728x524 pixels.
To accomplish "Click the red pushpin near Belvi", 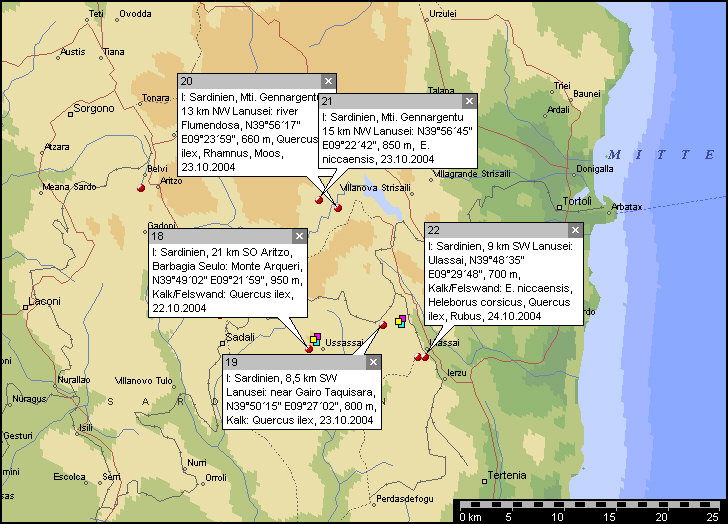I will coord(141,186).
